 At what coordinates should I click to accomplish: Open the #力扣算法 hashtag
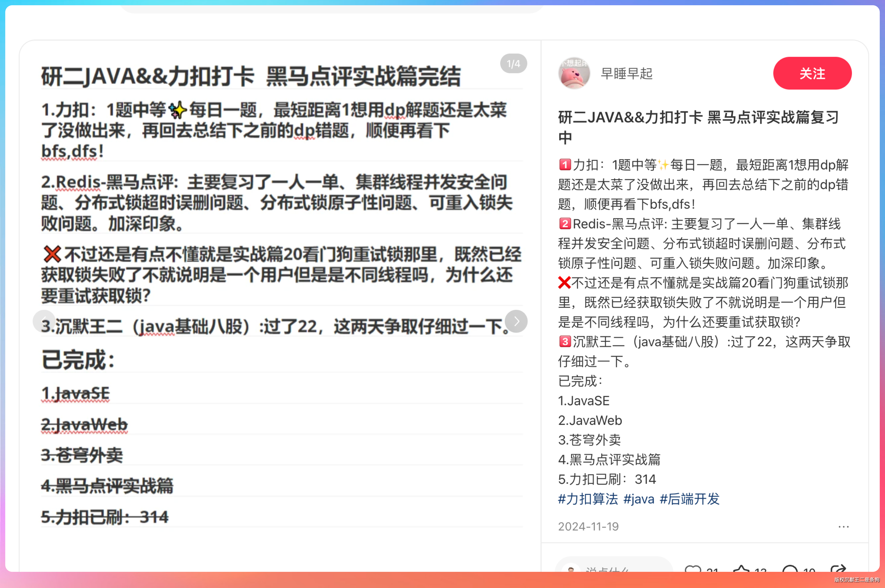tap(588, 499)
